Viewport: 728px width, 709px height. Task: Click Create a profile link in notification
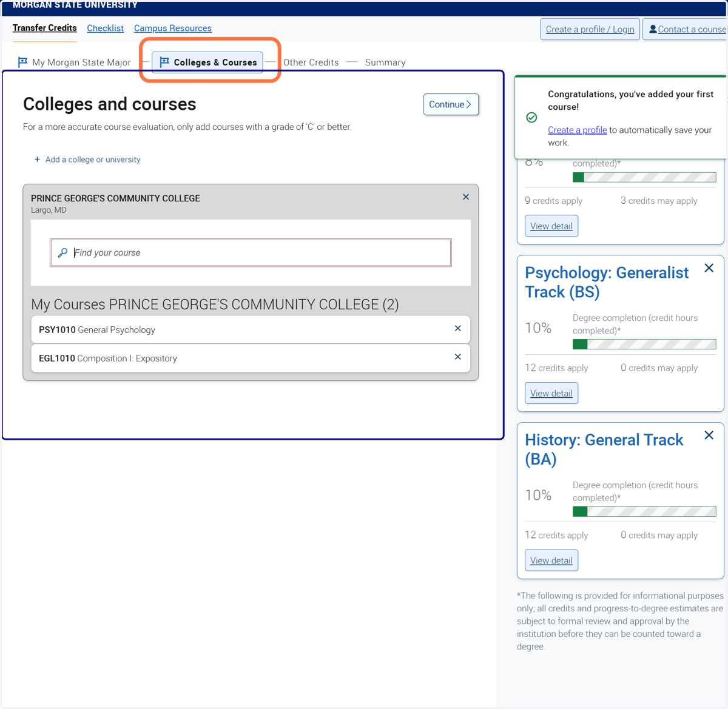(578, 130)
